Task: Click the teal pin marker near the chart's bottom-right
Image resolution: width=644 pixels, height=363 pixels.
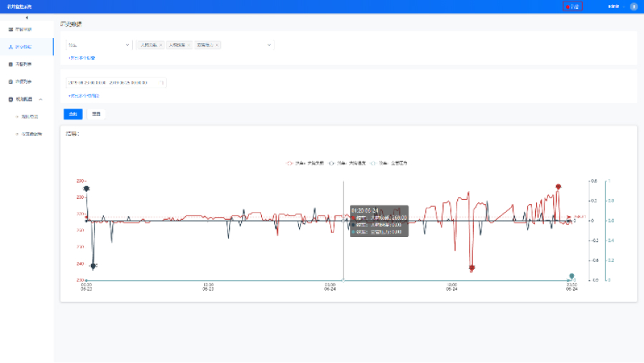Action: coord(571,276)
